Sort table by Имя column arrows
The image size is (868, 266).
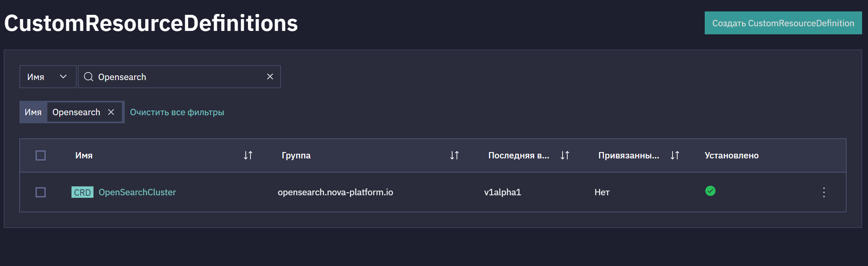[x=248, y=155]
